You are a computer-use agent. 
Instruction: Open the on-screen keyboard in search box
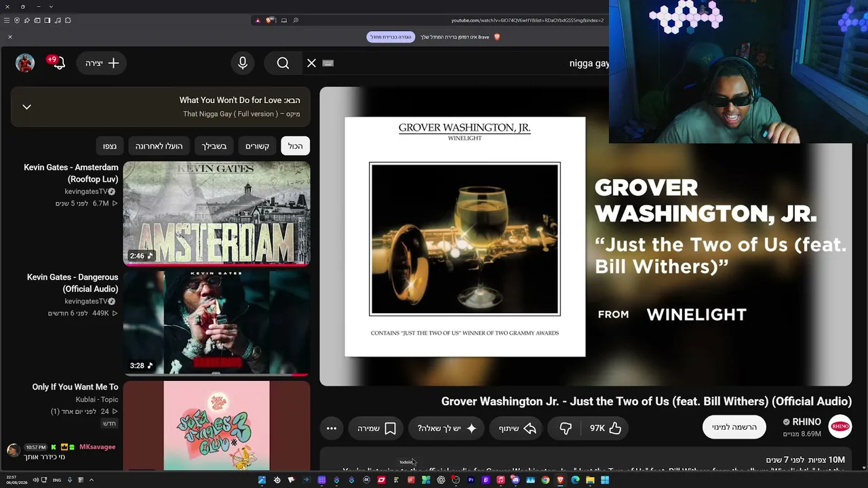pos(328,63)
